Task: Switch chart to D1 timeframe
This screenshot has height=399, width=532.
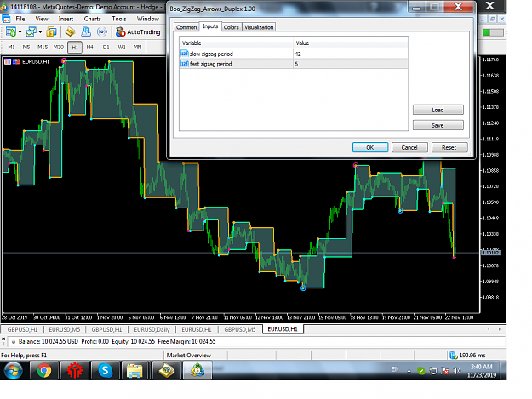Action: [106, 47]
